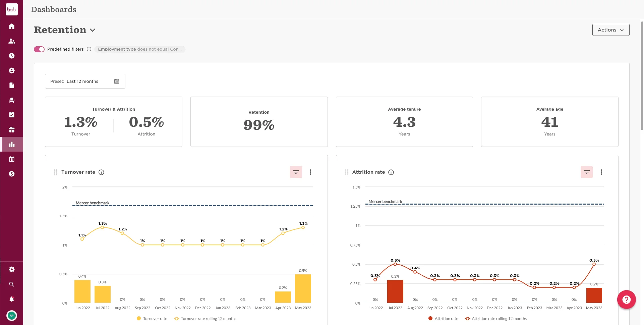Open filters on the Turnover rate chart

pyautogui.click(x=296, y=172)
